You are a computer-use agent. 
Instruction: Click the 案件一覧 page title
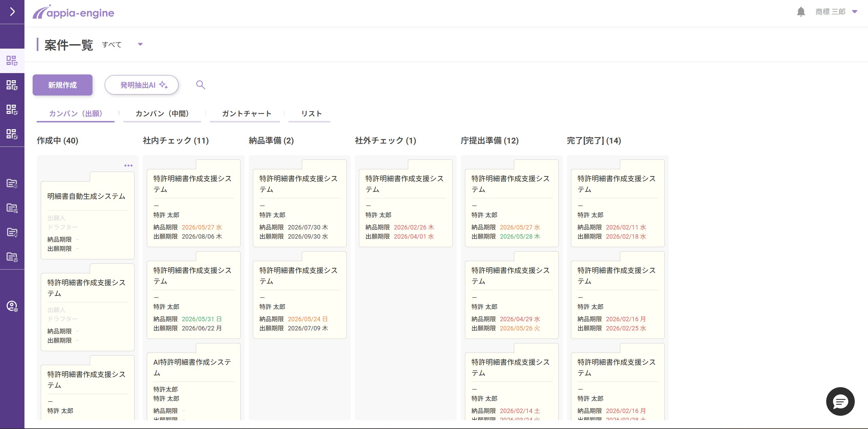click(x=69, y=45)
